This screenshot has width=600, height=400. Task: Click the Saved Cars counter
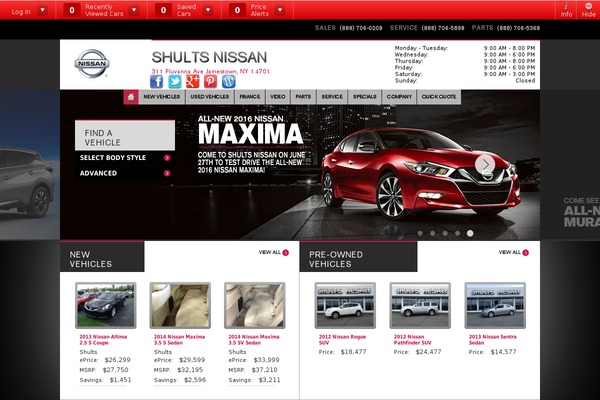[163, 10]
